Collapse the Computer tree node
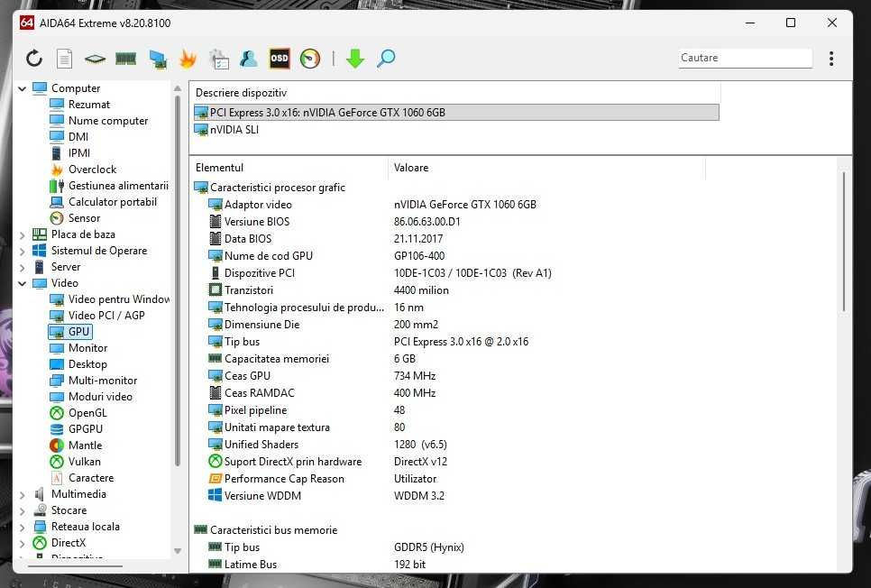 [x=23, y=88]
